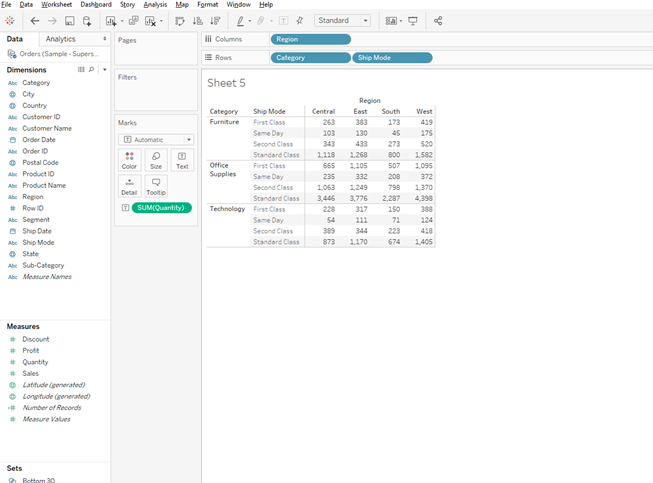Select the Region pill on Columns
This screenshot has height=483, width=653.
tap(311, 39)
